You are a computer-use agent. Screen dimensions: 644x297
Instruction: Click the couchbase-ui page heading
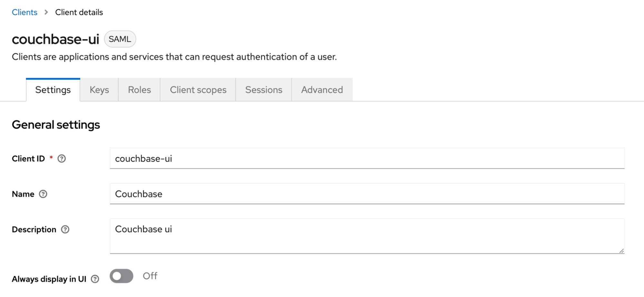(55, 39)
